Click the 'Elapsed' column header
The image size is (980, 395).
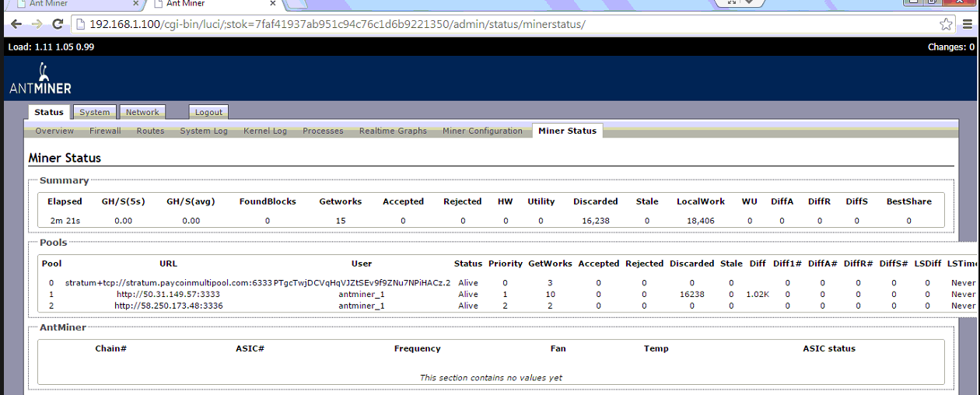point(65,201)
